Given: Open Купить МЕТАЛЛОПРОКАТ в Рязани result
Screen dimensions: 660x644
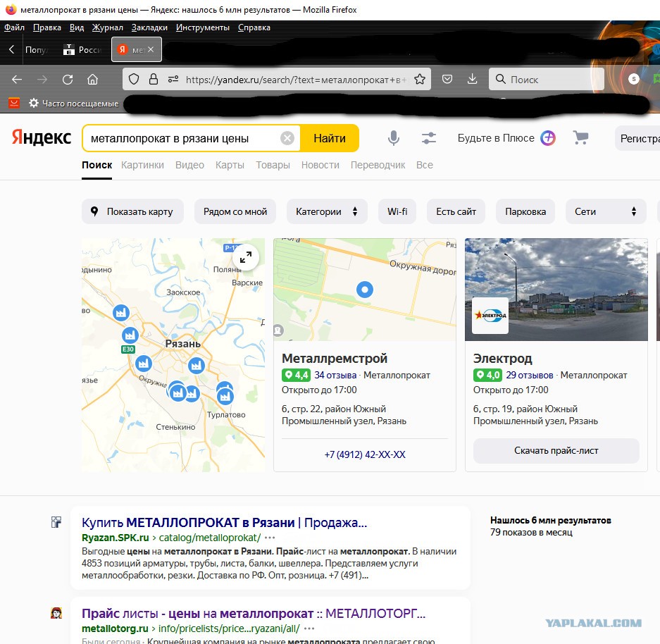Looking at the screenshot, I should pos(225,522).
